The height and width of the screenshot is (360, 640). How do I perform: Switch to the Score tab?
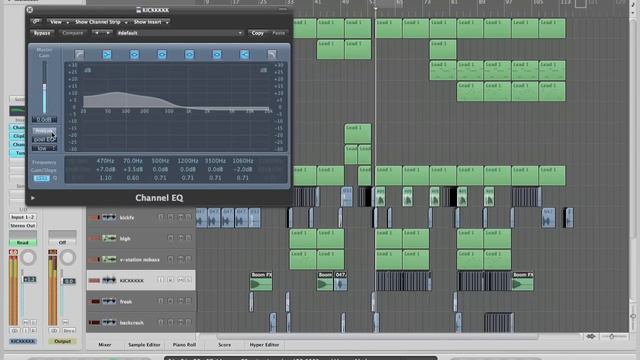tap(224, 345)
